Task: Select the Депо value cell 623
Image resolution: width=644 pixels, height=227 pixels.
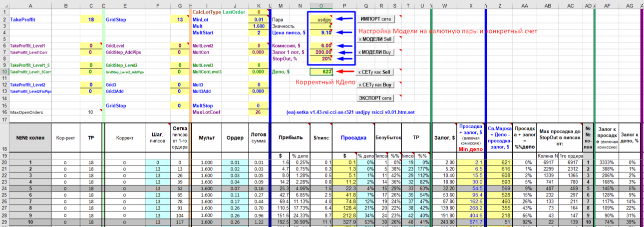Action: pos(321,71)
